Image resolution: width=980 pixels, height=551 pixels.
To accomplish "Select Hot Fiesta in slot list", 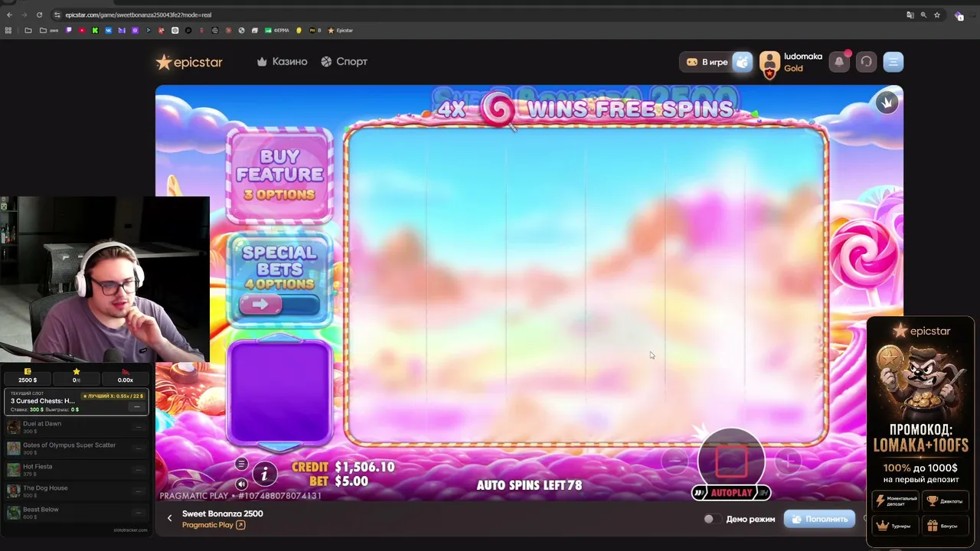I will tap(77, 469).
